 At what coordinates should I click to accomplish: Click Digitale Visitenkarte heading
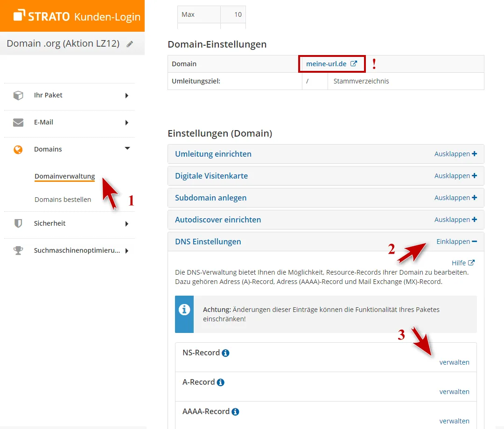coord(211,176)
